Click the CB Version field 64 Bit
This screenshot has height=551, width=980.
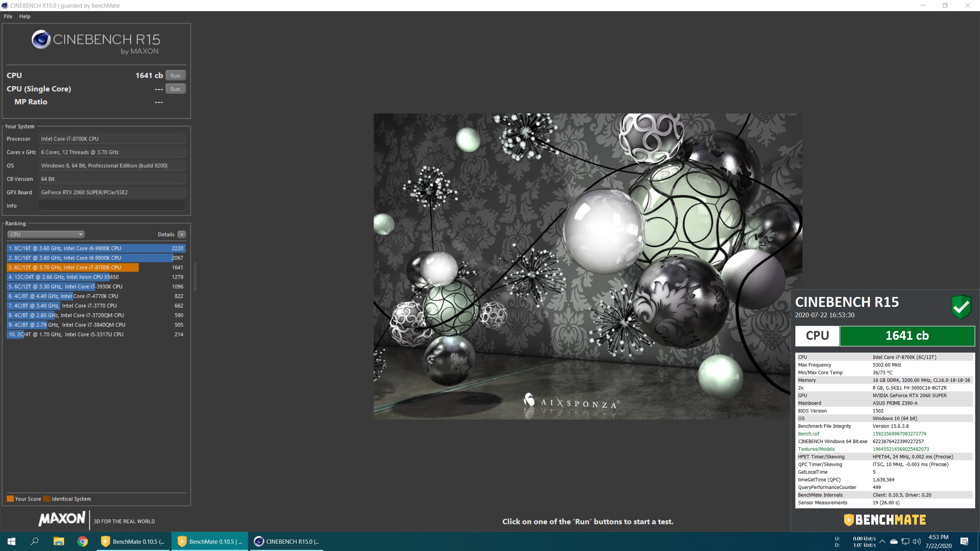(112, 179)
